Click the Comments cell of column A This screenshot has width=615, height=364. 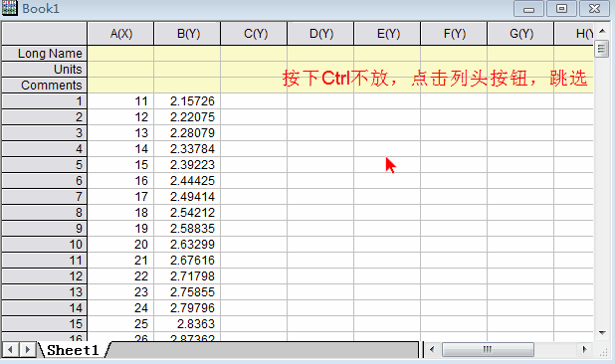120,85
